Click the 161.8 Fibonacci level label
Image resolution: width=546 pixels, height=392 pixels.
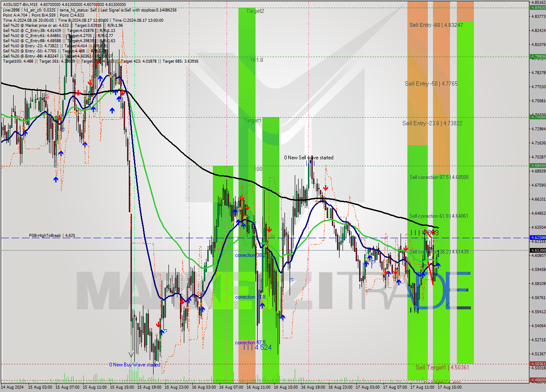(256, 60)
